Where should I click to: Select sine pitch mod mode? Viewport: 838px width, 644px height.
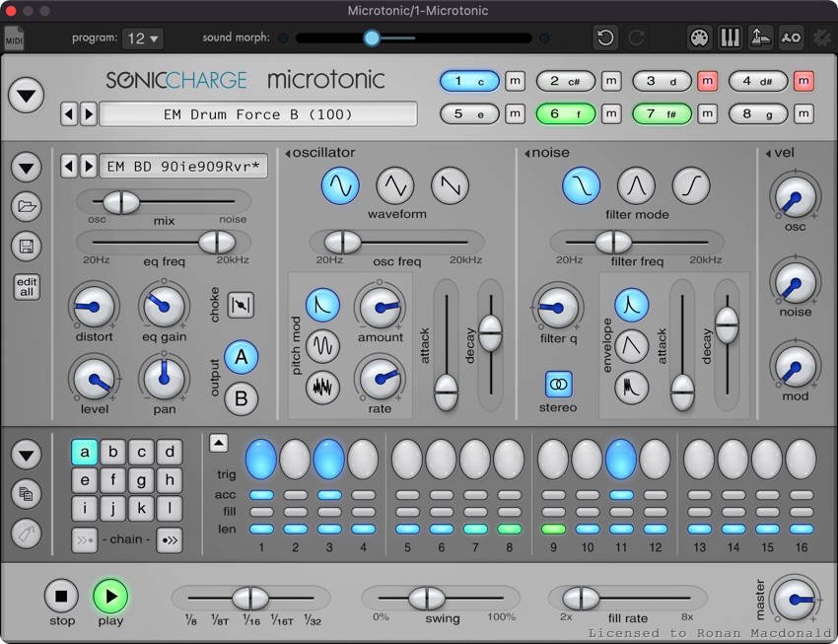click(x=322, y=346)
